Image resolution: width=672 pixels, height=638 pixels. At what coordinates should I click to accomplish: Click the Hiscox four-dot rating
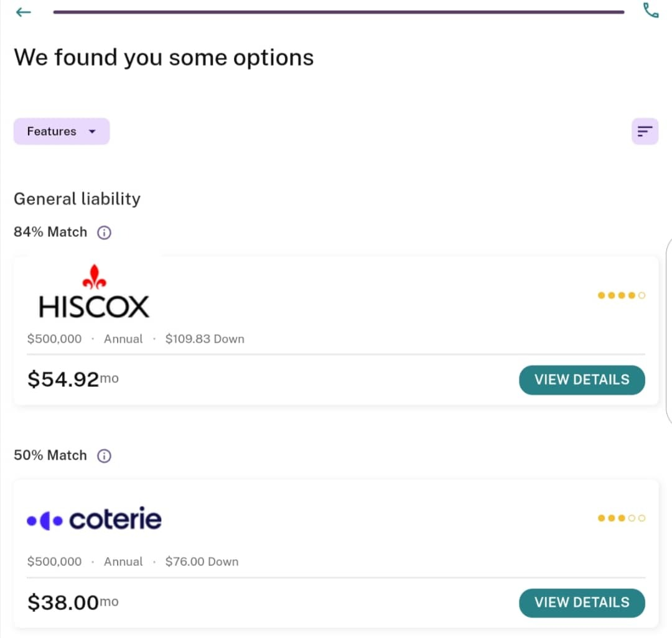622,295
